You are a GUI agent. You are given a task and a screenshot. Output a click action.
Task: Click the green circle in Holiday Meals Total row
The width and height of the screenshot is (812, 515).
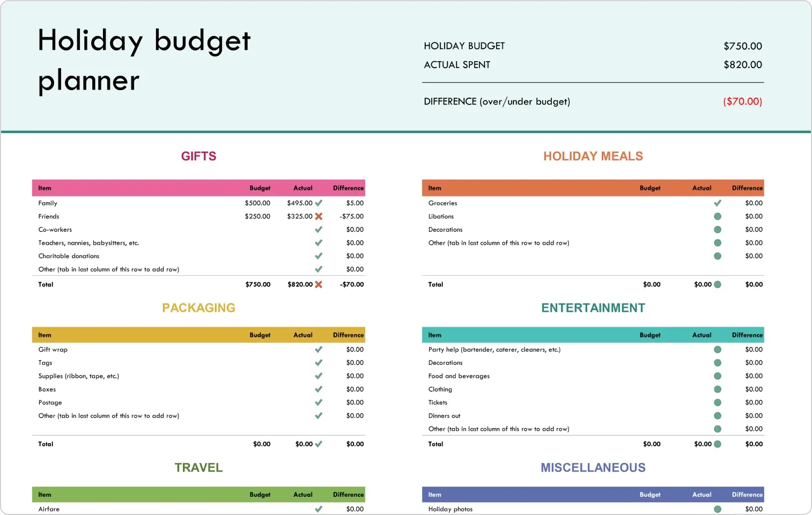click(718, 284)
